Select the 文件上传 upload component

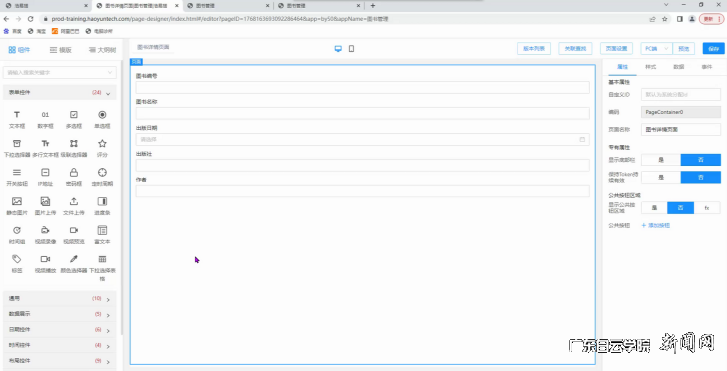74,206
